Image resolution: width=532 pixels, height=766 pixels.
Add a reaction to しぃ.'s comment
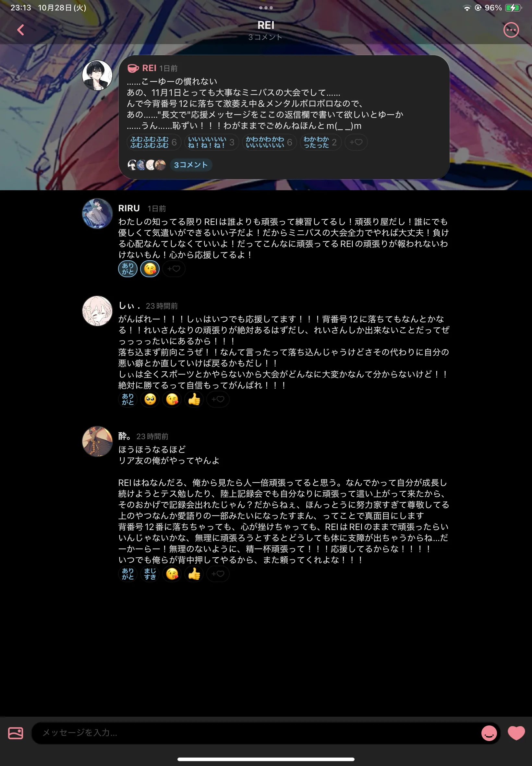point(218,399)
